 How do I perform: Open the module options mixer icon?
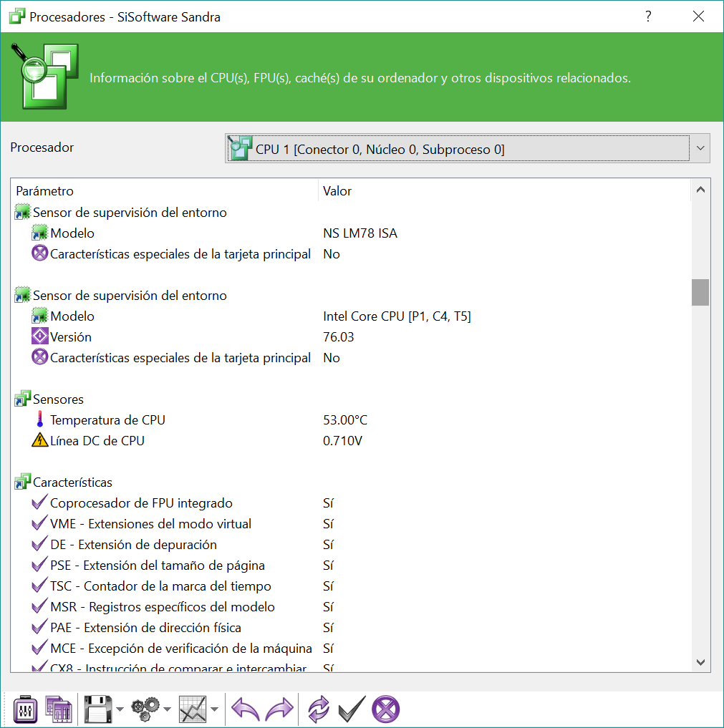tap(25, 709)
